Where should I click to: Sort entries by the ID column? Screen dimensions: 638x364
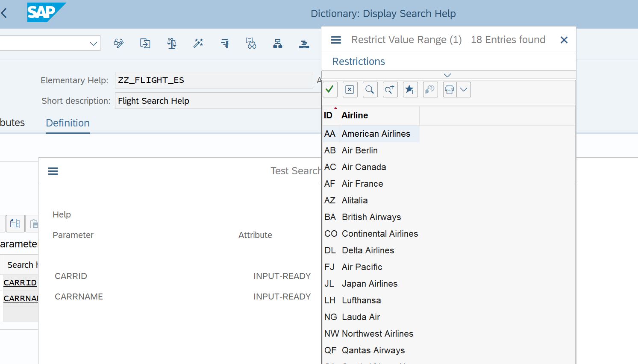click(329, 115)
